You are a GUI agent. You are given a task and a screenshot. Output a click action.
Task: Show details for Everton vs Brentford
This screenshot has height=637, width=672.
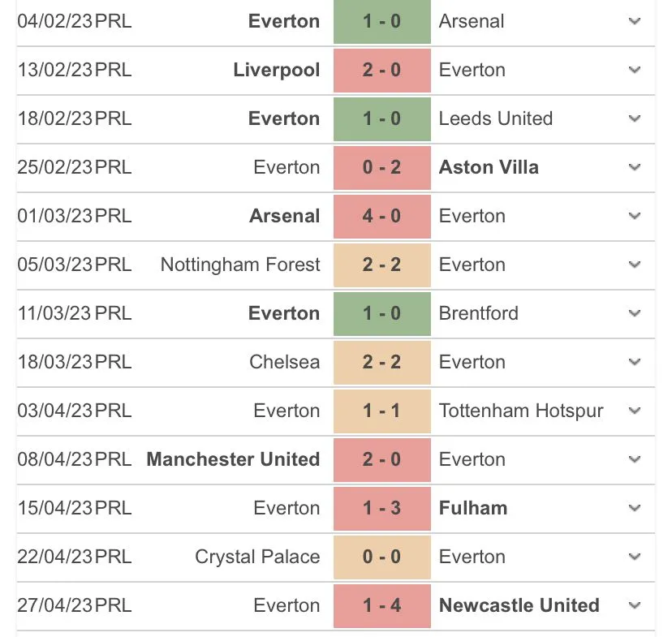point(635,313)
